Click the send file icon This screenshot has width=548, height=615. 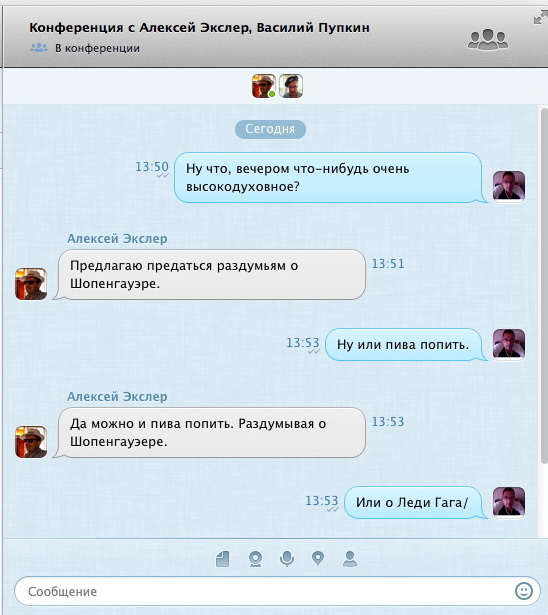[x=222, y=559]
